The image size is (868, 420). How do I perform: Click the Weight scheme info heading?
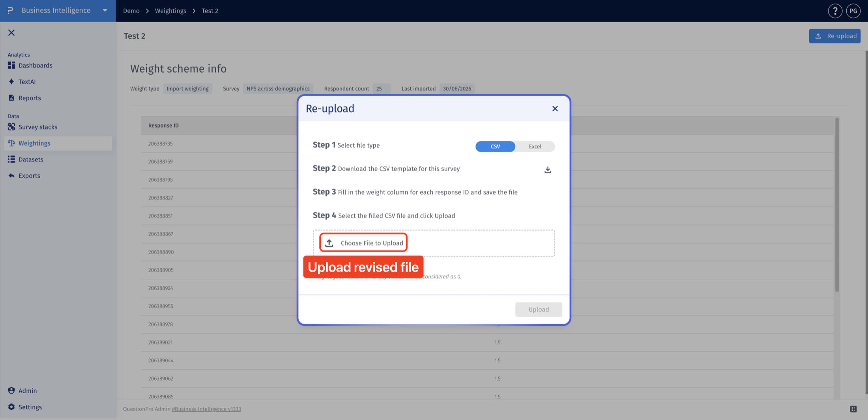pyautogui.click(x=178, y=69)
